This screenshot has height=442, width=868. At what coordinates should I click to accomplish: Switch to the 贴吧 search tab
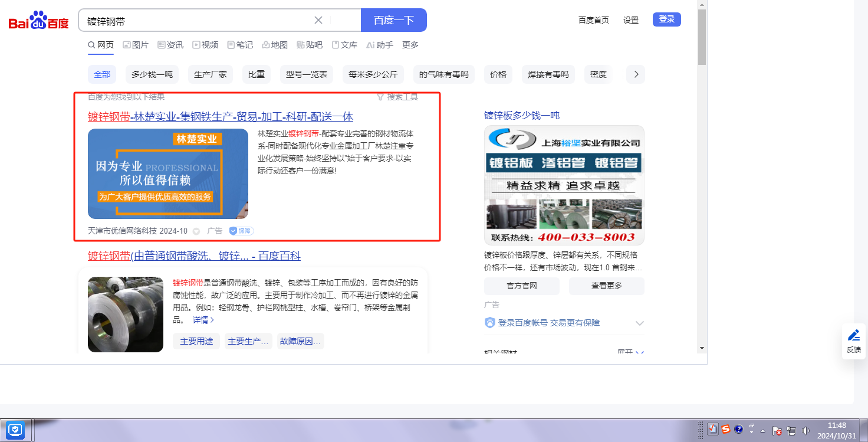click(310, 45)
